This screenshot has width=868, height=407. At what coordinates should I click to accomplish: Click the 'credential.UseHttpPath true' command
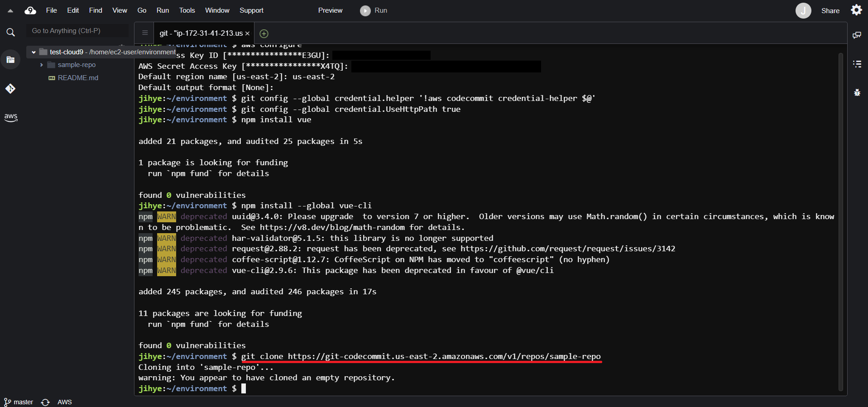point(350,110)
